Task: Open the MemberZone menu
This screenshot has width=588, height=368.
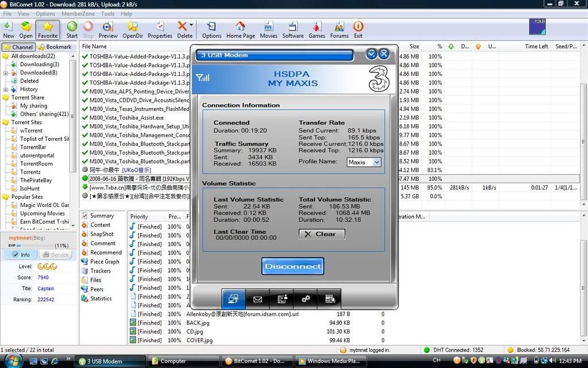Action: point(78,14)
